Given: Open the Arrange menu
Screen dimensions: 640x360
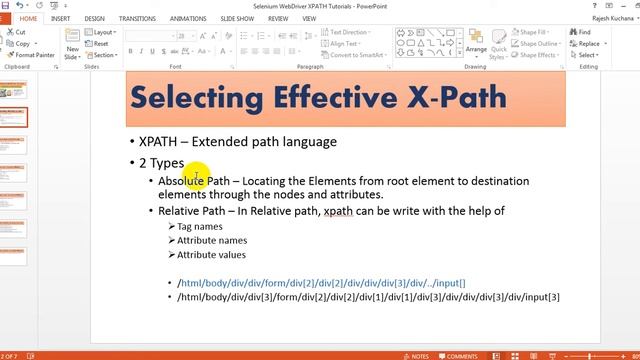Looking at the screenshot, I should [476, 44].
